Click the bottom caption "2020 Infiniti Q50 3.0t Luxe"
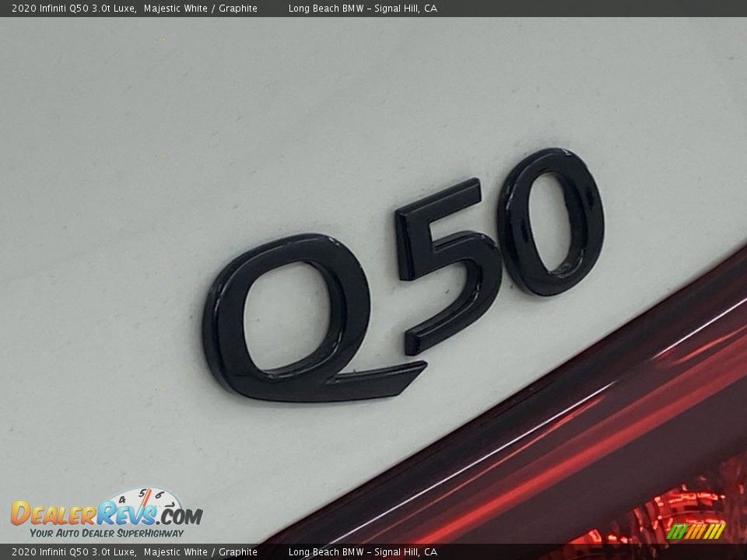Image resolution: width=747 pixels, height=560 pixels. pos(74,552)
